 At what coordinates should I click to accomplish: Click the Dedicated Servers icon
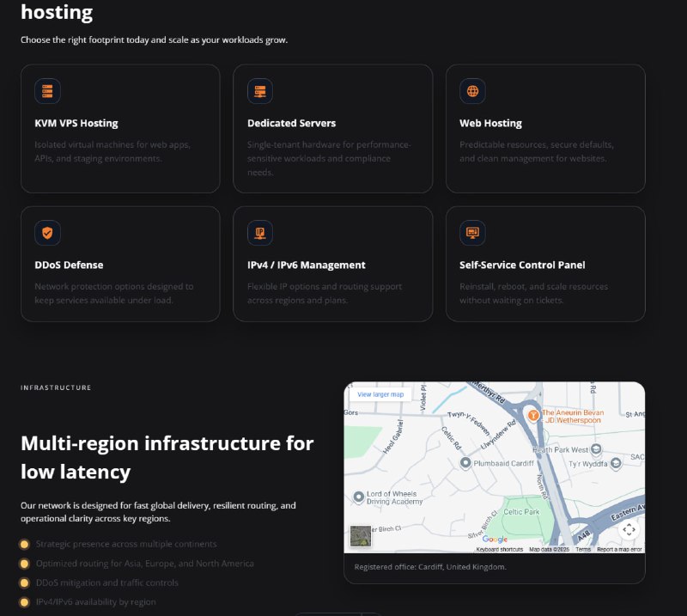tap(259, 91)
